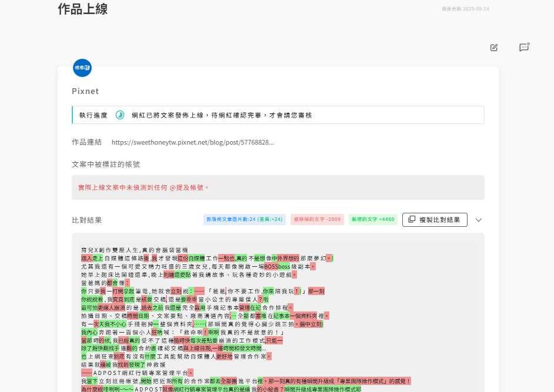This screenshot has height=392, width=554.
Task: Click the line starting 拍攝日期、交稿
Action: [205, 316]
